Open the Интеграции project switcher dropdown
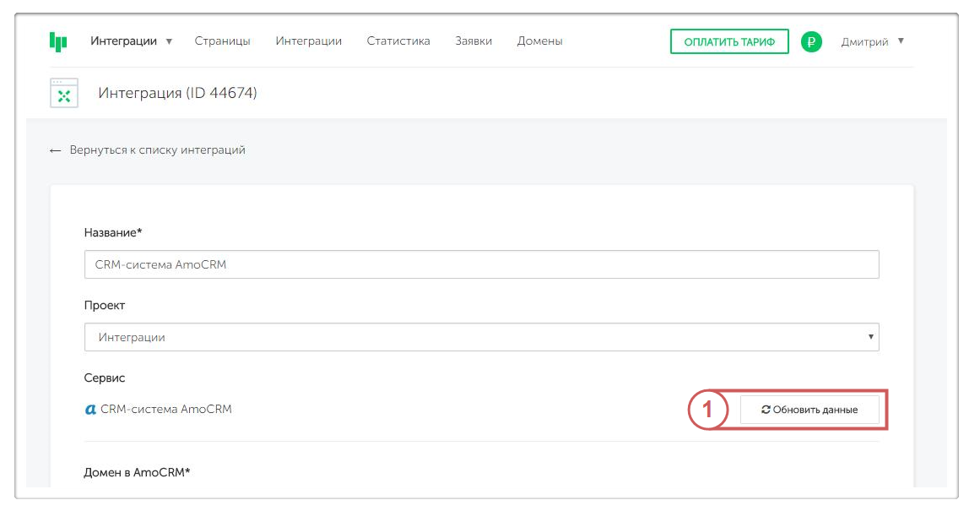The image size is (980, 511). (131, 41)
